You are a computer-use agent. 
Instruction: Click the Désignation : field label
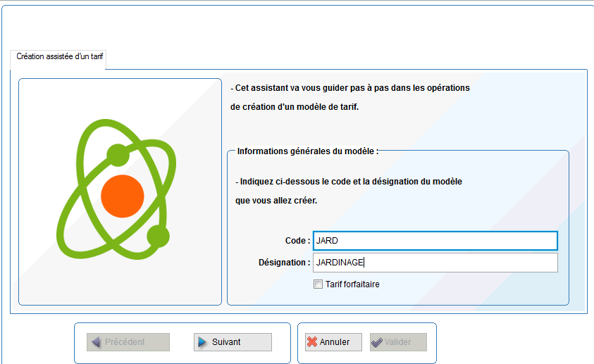pyautogui.click(x=284, y=263)
